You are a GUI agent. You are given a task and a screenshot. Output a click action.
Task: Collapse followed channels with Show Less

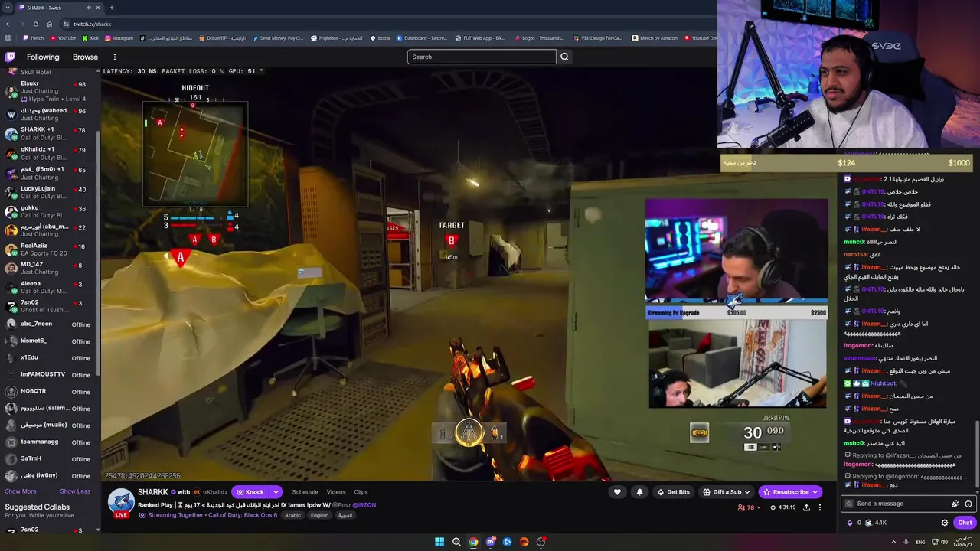pyautogui.click(x=75, y=491)
